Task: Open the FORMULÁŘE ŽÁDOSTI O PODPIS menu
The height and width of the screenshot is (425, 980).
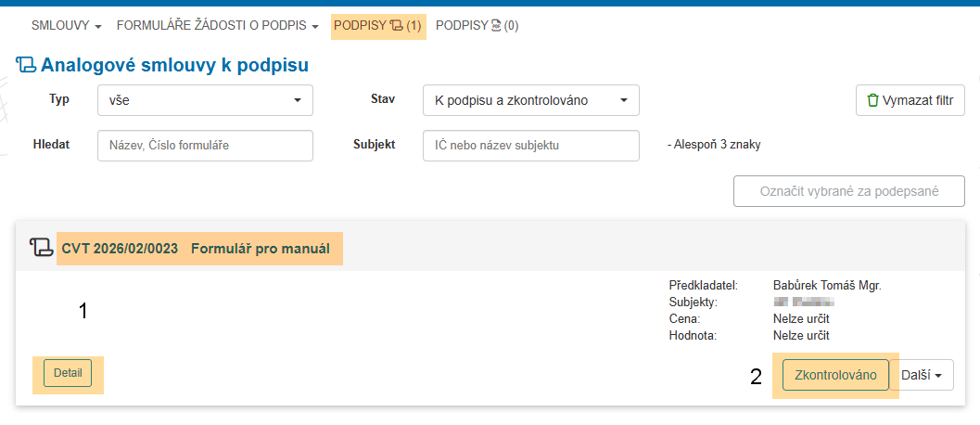Action: (217, 26)
